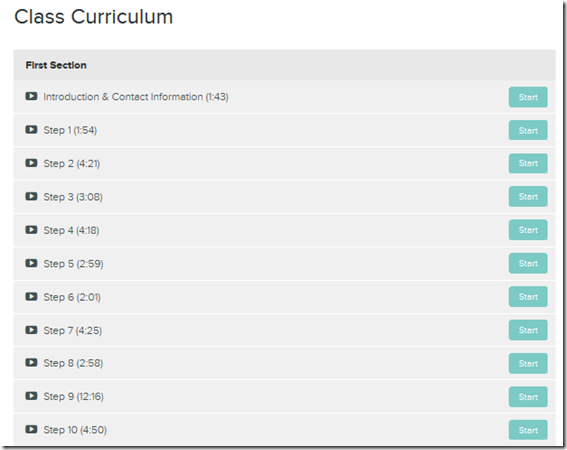This screenshot has width=567, height=450.
Task: Click the video icon next to Step 1
Action: pos(31,130)
